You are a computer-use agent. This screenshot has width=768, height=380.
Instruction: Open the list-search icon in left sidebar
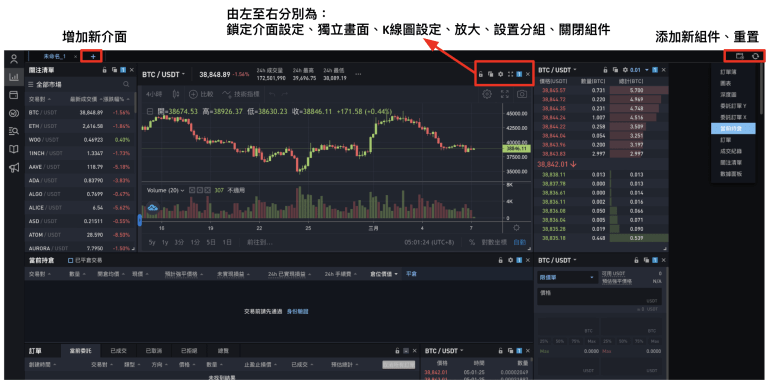tap(14, 131)
